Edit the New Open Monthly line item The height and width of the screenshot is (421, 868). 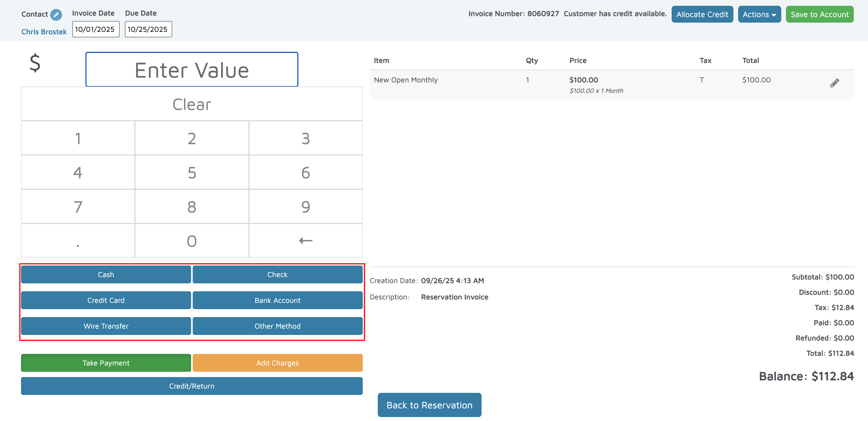pyautogui.click(x=834, y=83)
